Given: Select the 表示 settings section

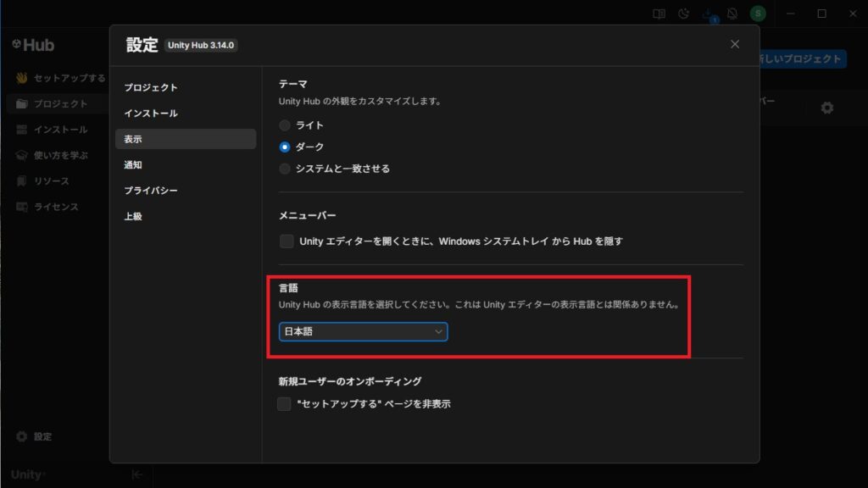Looking at the screenshot, I should (186, 139).
